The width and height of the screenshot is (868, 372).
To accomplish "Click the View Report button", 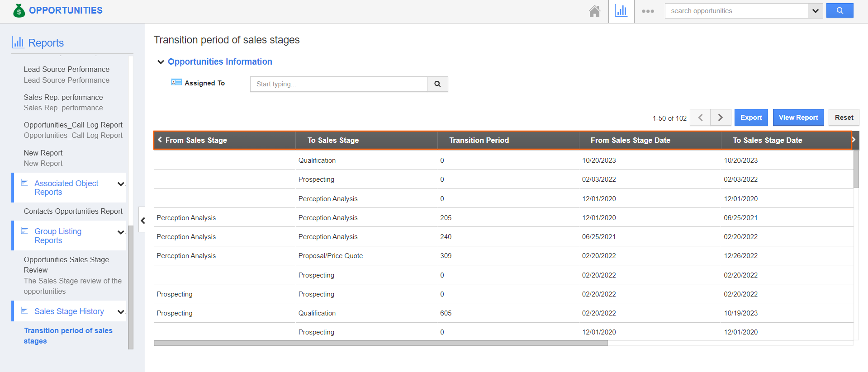I will pos(798,118).
